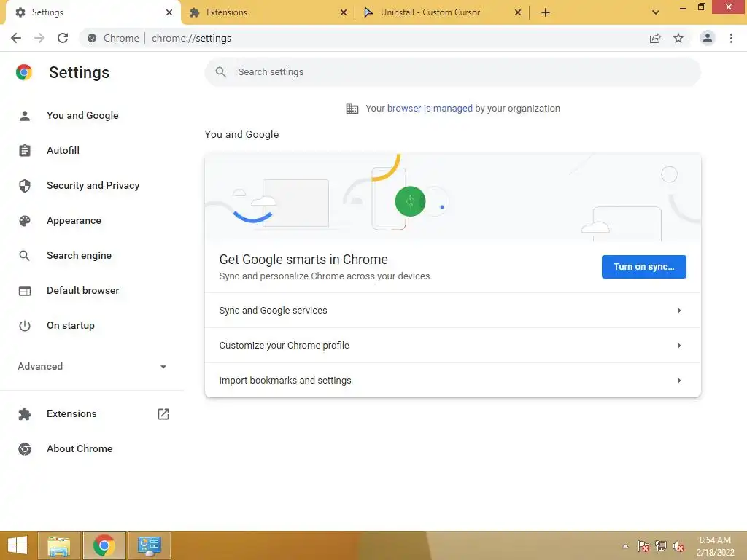Open the tab search dropdown chevron

[x=656, y=12]
